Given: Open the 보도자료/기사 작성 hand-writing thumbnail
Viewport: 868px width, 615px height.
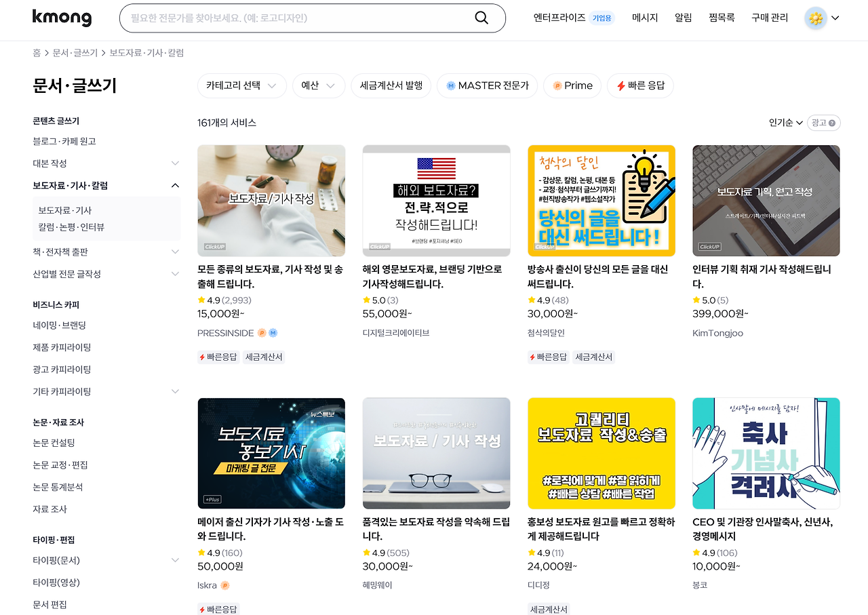Looking at the screenshot, I should pos(271,201).
